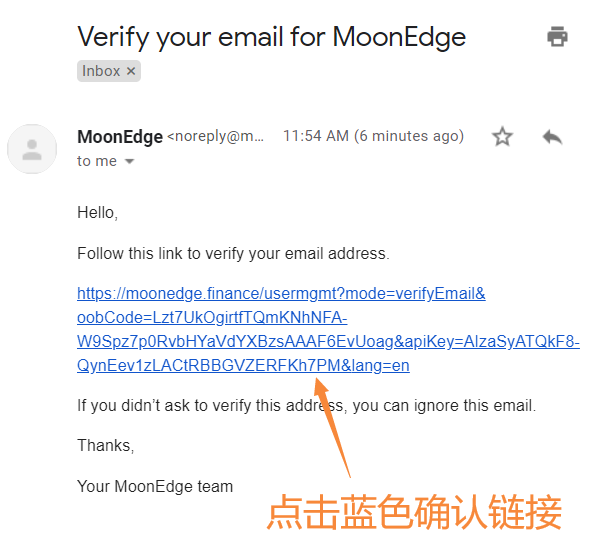Screen dimensions: 596x560
Task: Expand recipient details arrow next to "to me"
Action: 130,162
